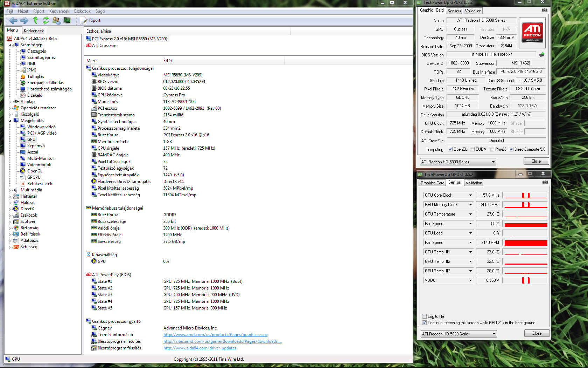Enable Log to file checkbox
The height and width of the screenshot is (368, 588).
pyautogui.click(x=424, y=316)
